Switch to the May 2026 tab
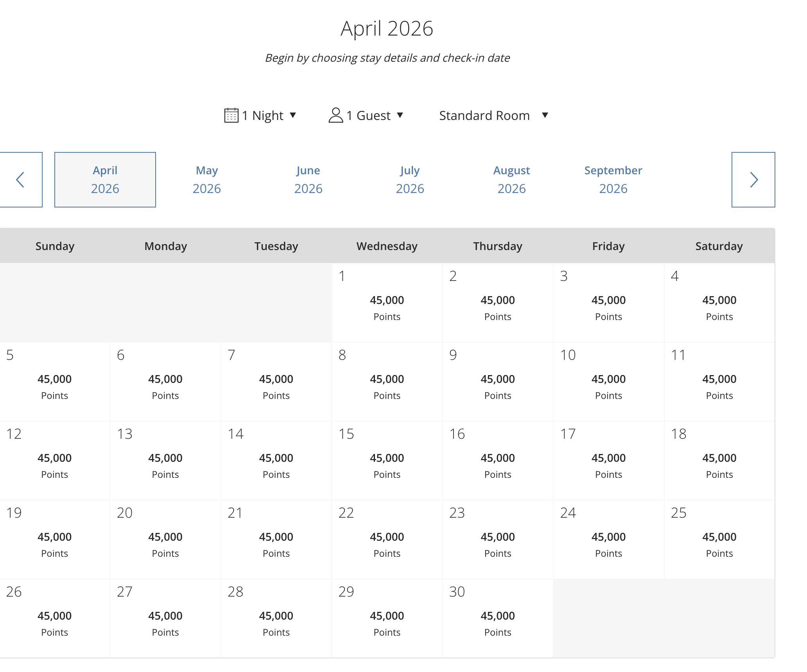Screen dimensions: 807x672 pos(207,180)
